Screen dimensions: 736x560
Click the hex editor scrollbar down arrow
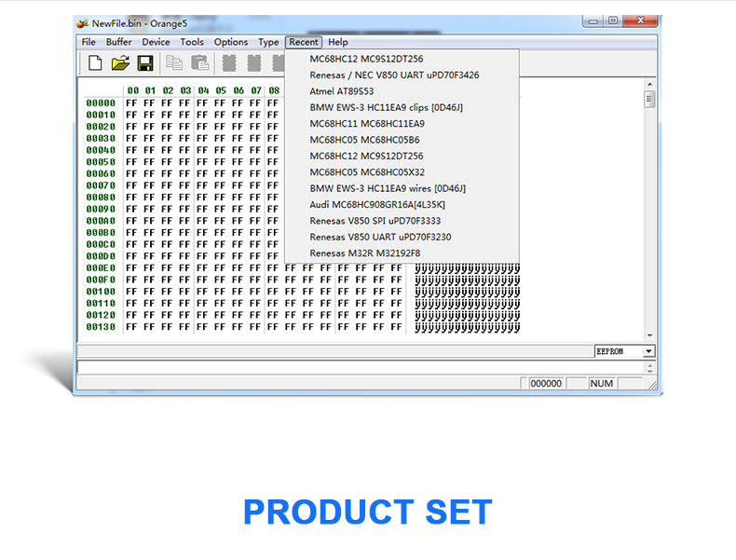(x=649, y=336)
